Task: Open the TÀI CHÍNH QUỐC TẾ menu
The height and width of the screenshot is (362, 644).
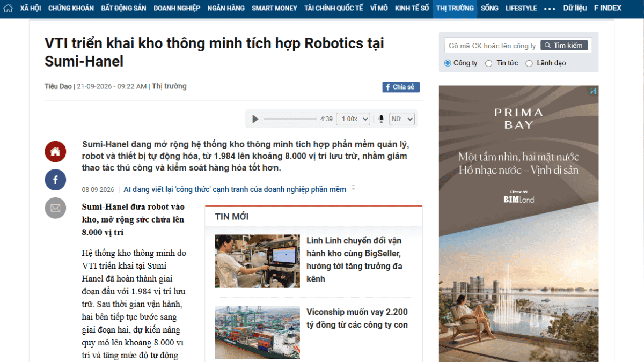Action: 333,9
